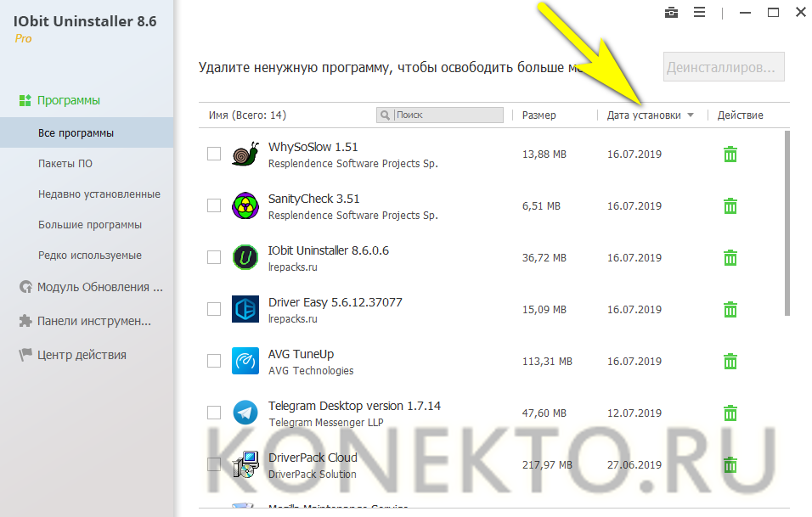Remove AVG TuneUp using trash icon
This screenshot has height=517, width=812.
(730, 362)
